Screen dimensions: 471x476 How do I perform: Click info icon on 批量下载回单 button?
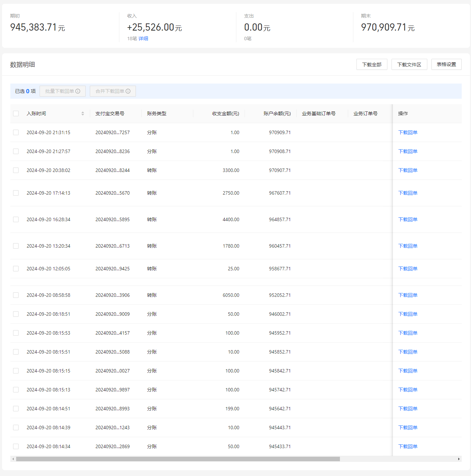[78, 91]
